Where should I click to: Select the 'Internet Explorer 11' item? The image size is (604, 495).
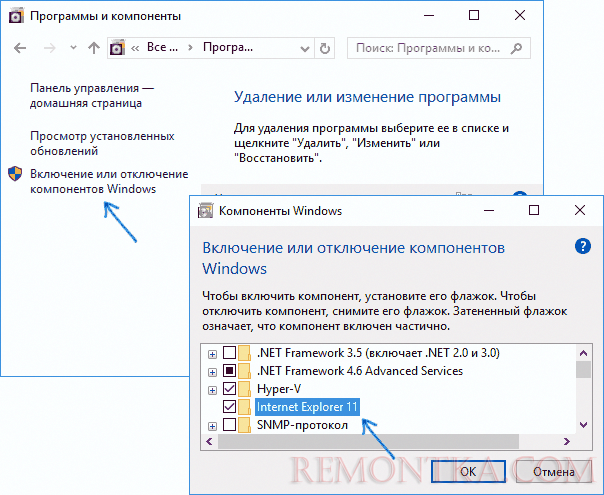307,407
